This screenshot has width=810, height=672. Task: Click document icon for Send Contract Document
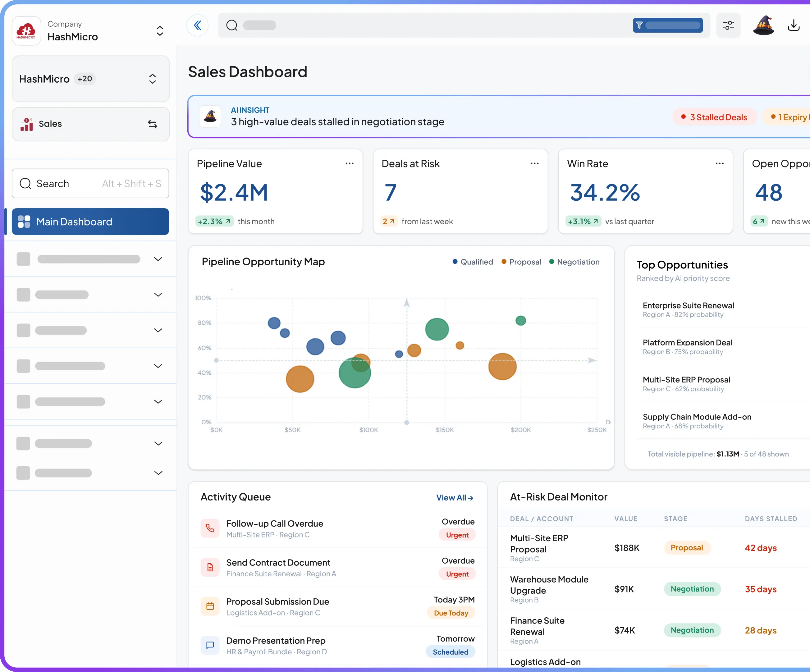210,568
